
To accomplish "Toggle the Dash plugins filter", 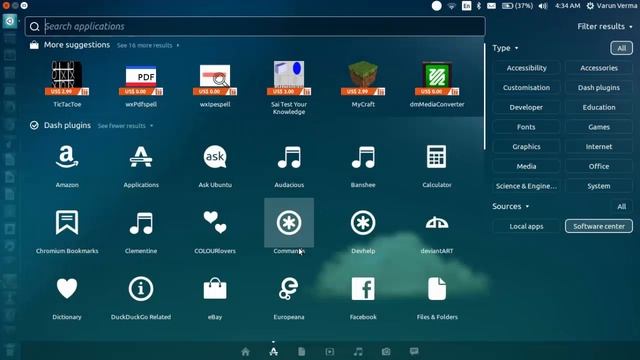I will point(599,87).
